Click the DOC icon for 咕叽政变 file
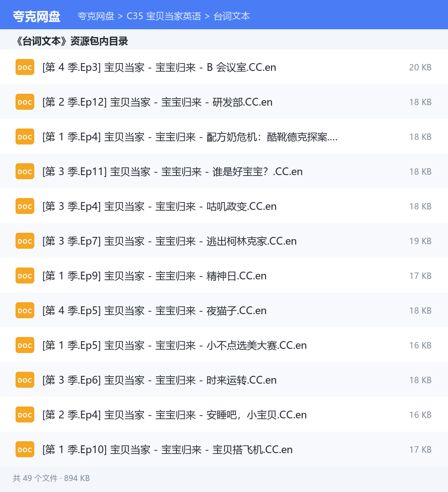This screenshot has width=448, height=492. pyautogui.click(x=25, y=206)
